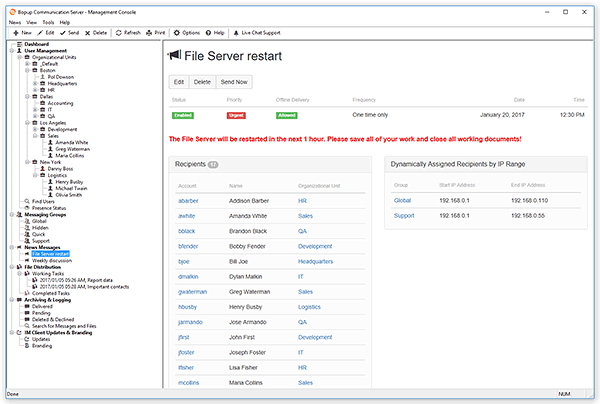Open the Headquarters organizational unit link
Image resolution: width=600 pixels, height=404 pixels.
(x=315, y=262)
